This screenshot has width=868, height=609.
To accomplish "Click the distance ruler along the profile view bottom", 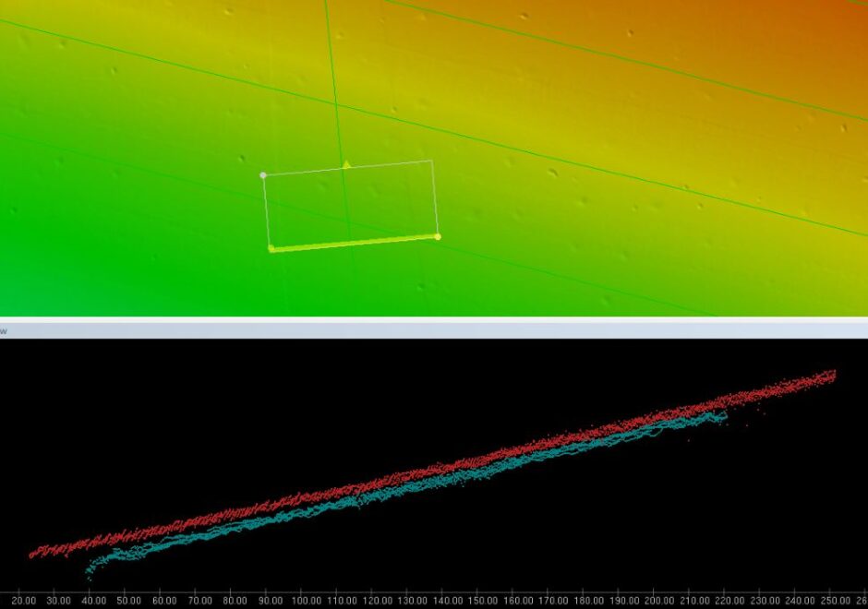I will pos(434,599).
